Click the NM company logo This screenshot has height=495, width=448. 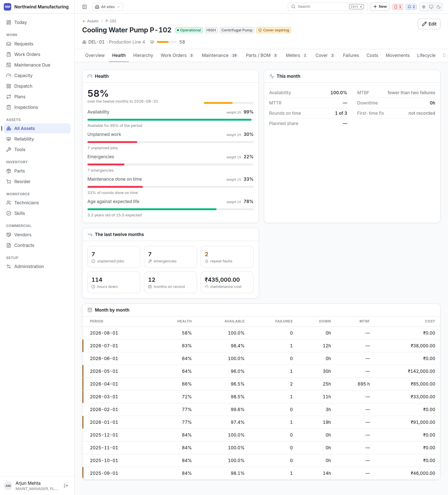coord(8,7)
